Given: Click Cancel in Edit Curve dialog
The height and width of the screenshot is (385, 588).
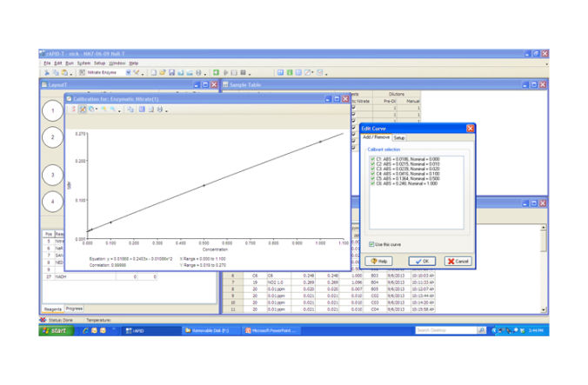Looking at the screenshot, I should [457, 261].
